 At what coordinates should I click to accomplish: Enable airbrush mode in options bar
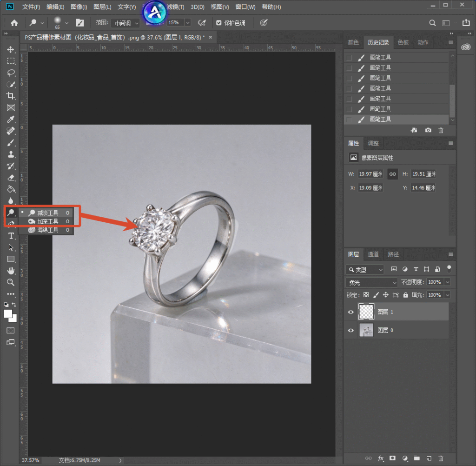(202, 23)
